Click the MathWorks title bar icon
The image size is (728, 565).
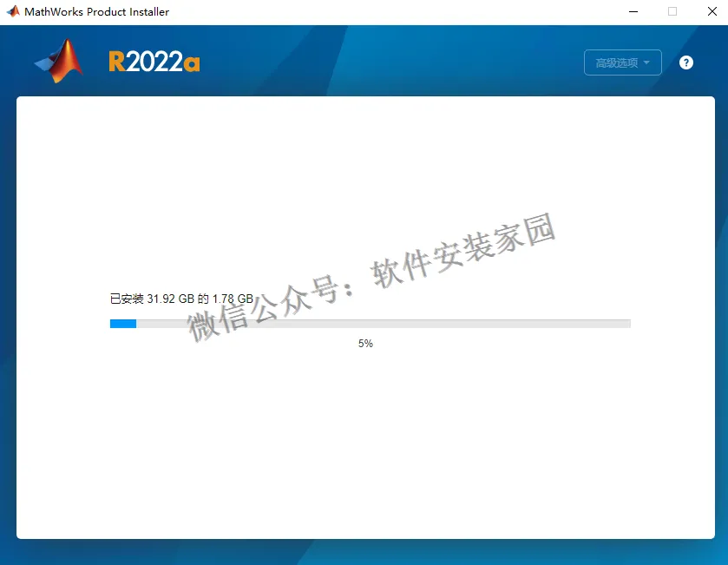13,11
